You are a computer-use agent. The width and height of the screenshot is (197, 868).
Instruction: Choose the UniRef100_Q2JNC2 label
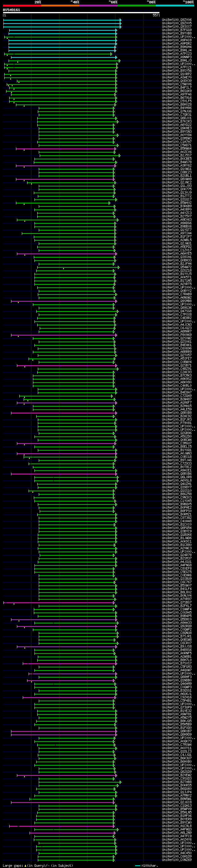[177, 183]
